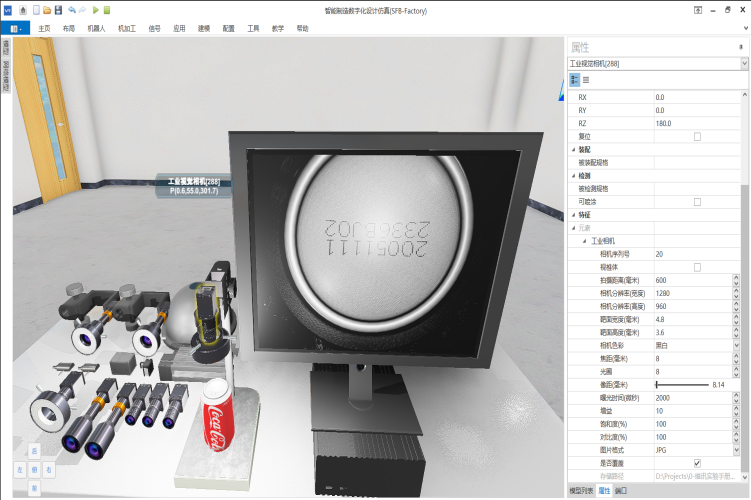Screen dimensions: 751x500
Task: Click the VR app logo icon
Action: pyautogui.click(x=8, y=10)
